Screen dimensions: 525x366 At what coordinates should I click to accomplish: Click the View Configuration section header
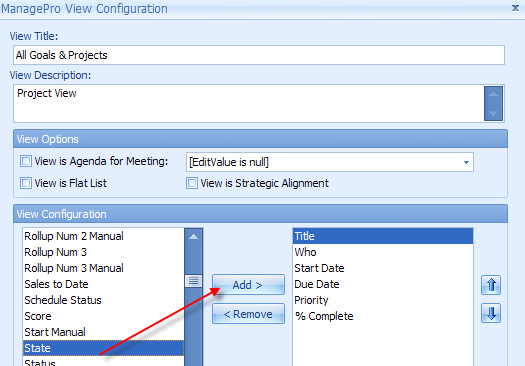(260, 214)
